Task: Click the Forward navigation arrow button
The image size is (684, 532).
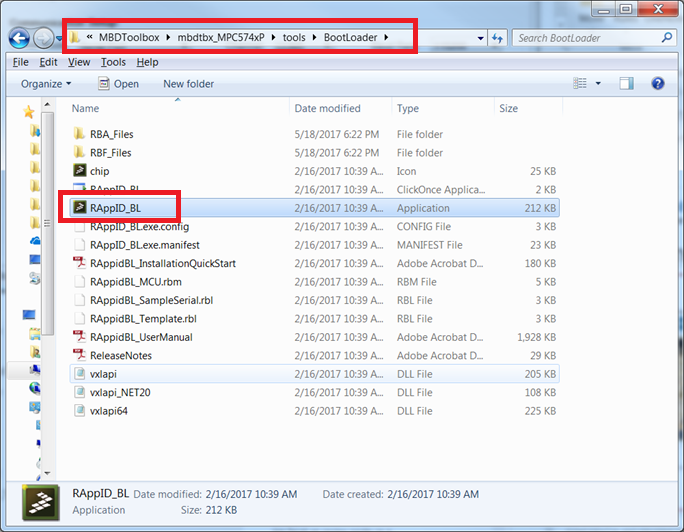Action: click(x=43, y=38)
